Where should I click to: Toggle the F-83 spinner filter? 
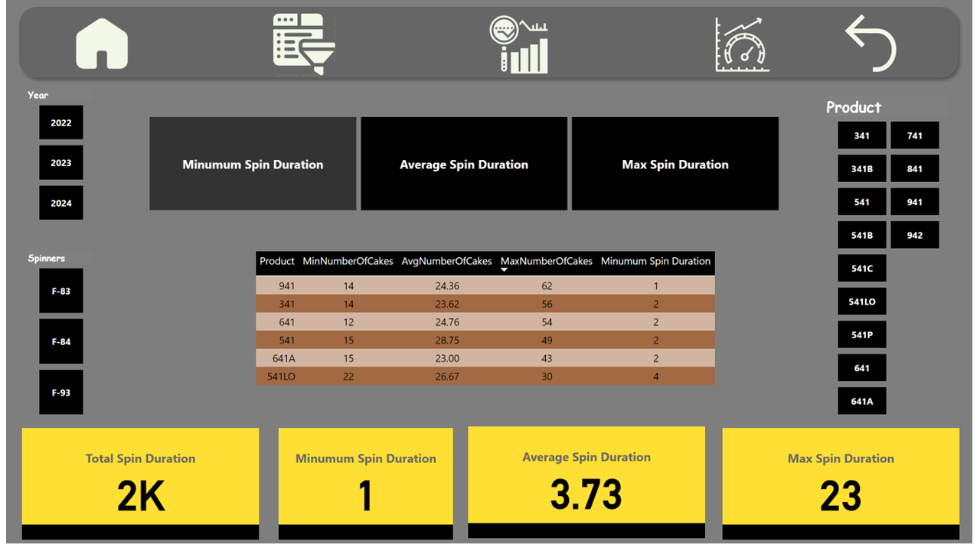point(60,291)
